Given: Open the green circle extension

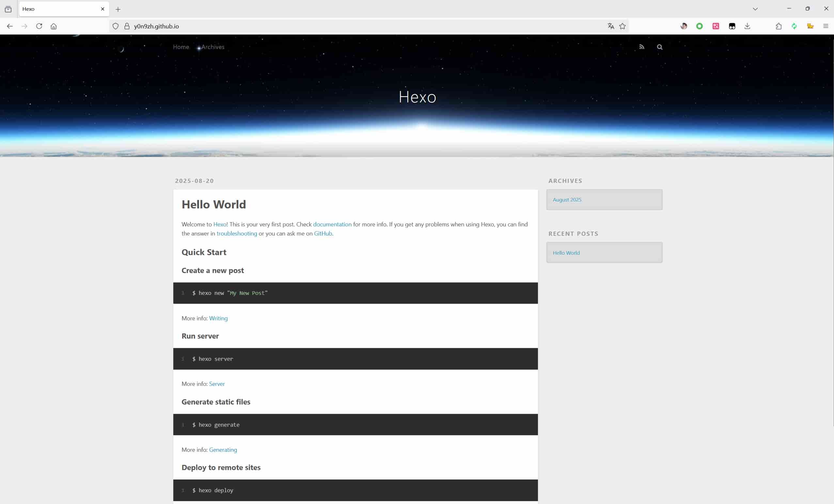Looking at the screenshot, I should [699, 26].
